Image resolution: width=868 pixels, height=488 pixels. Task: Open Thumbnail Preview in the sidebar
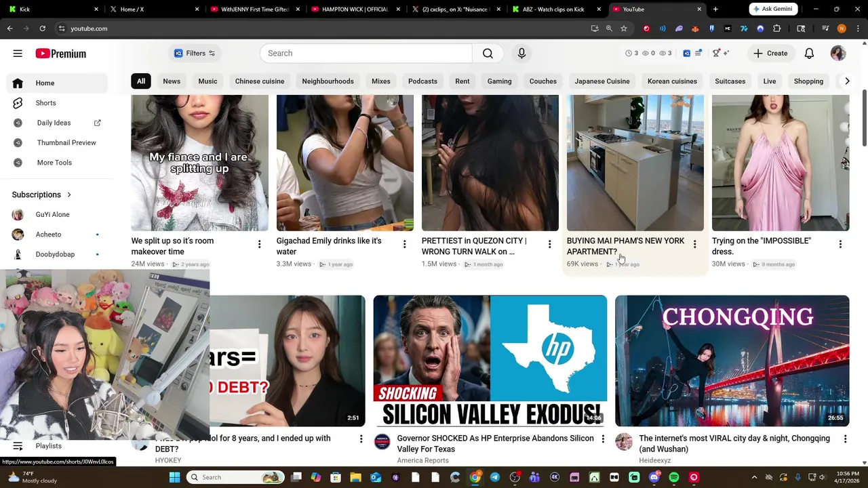click(x=57, y=143)
